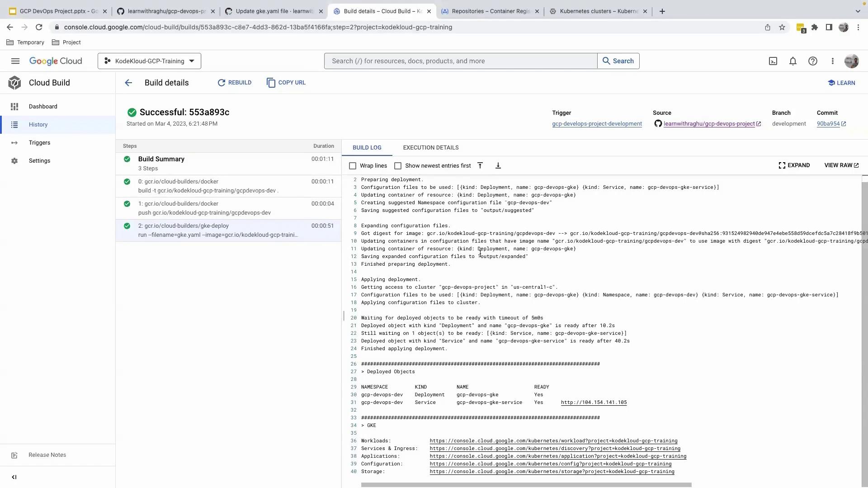Switch to the Execution Details tab
This screenshot has width=868, height=488.
(431, 148)
